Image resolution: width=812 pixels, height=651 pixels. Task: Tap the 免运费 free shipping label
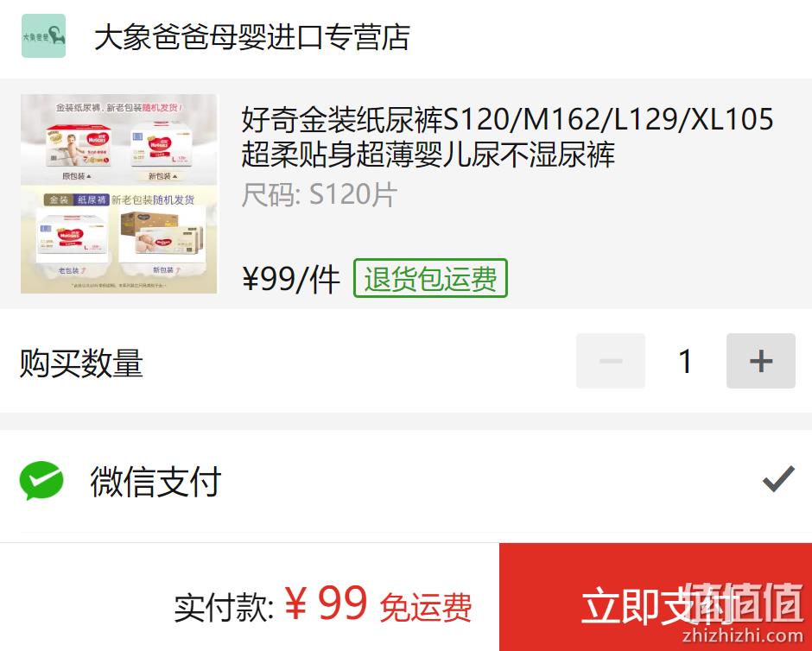click(x=426, y=608)
